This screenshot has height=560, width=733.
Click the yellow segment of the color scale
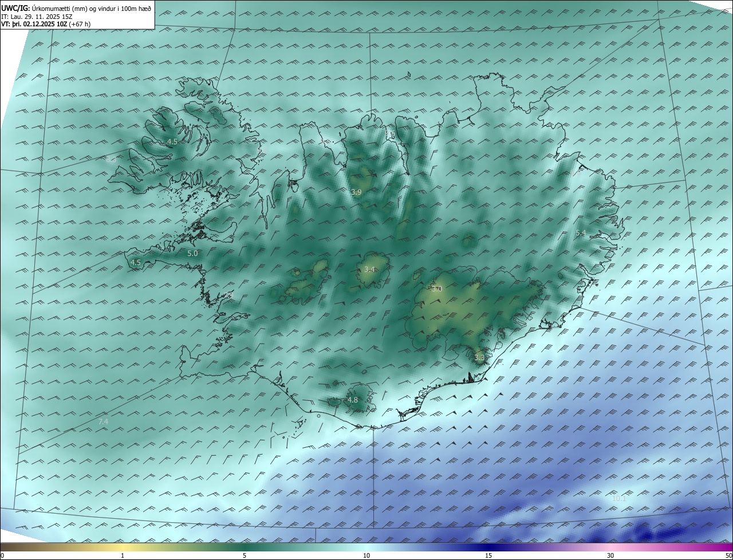point(123,547)
